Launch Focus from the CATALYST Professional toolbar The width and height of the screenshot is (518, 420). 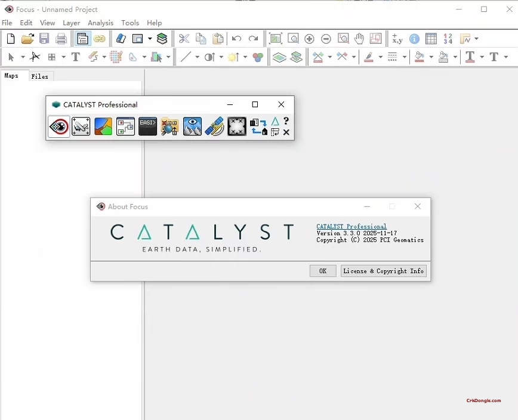pos(59,126)
